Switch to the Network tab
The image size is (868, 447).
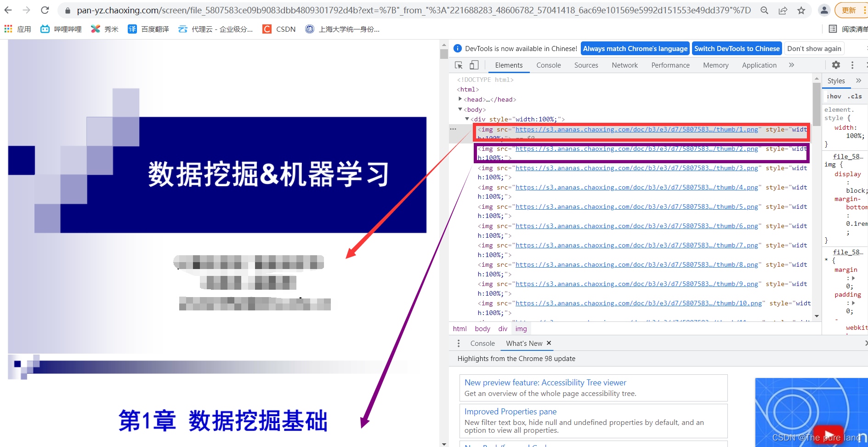pyautogui.click(x=624, y=65)
